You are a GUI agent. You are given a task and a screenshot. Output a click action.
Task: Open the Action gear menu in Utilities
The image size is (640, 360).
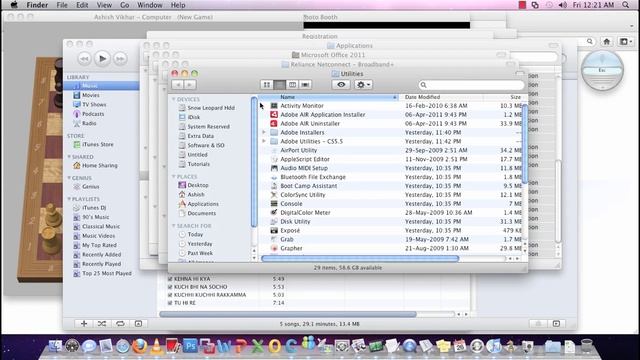pos(363,84)
